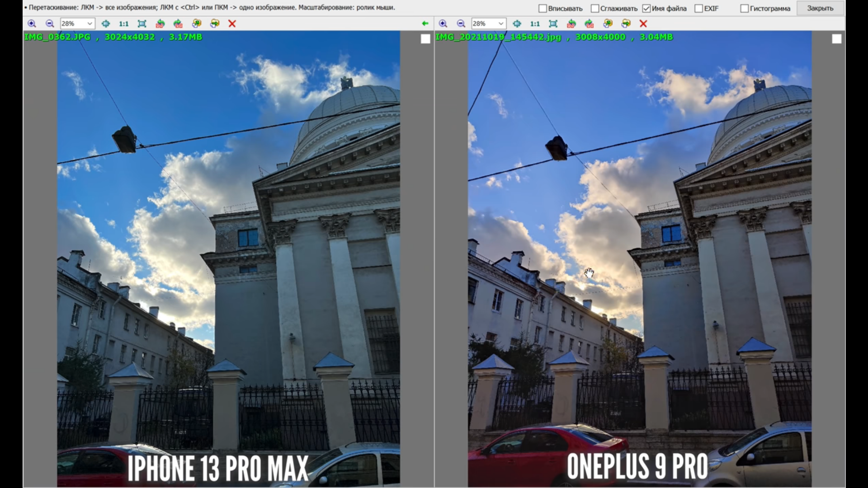Zoom in on the right image pane
The width and height of the screenshot is (868, 488).
point(443,23)
